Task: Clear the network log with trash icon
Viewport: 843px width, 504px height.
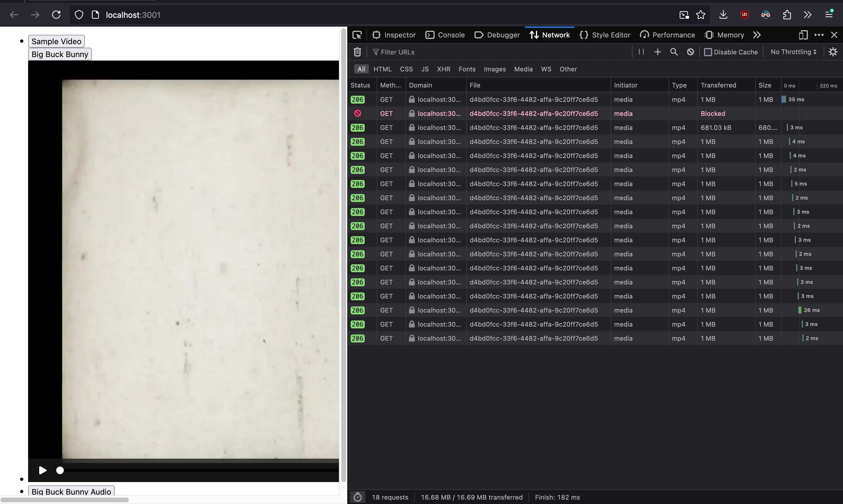Action: [x=357, y=52]
